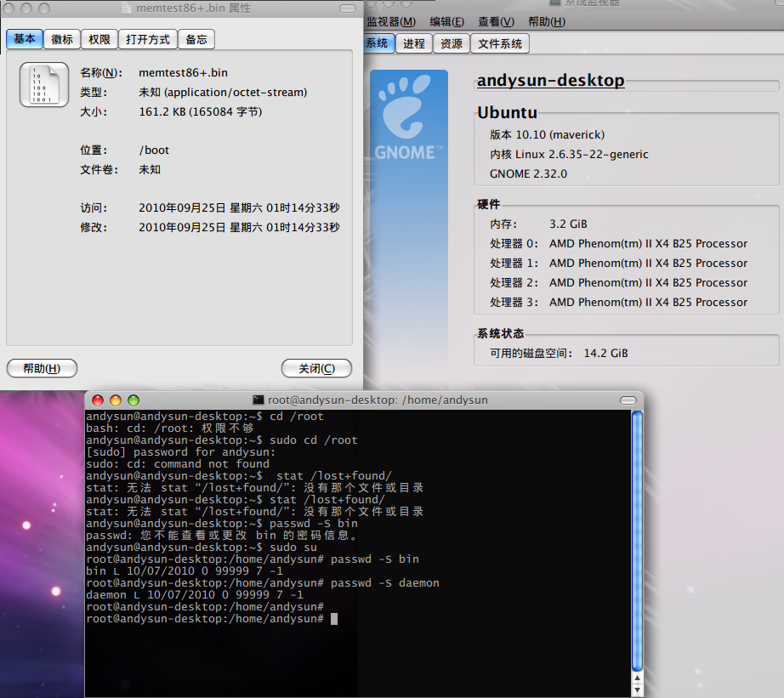Viewport: 784px width, 698px height.
Task: Open the 备忘 tab
Action: [196, 39]
